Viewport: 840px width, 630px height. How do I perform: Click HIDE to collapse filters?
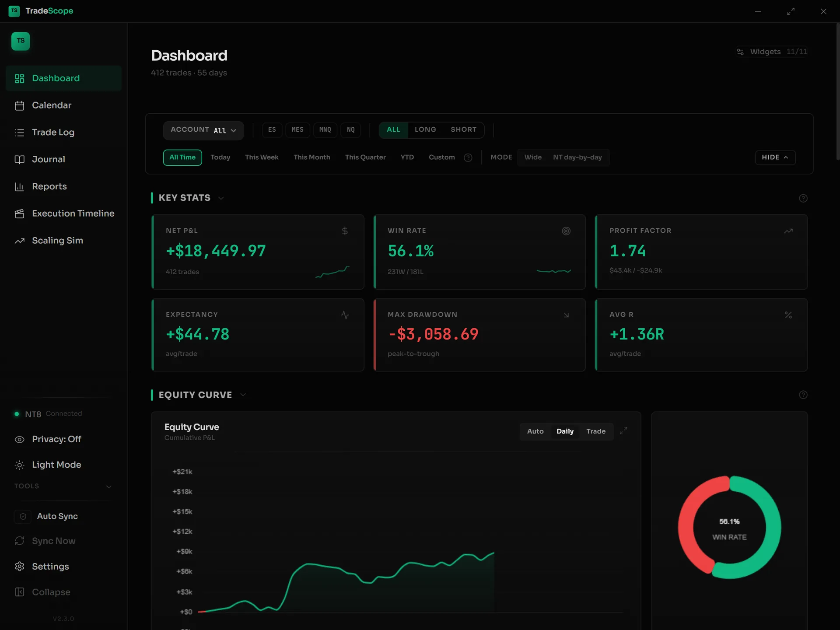775,157
